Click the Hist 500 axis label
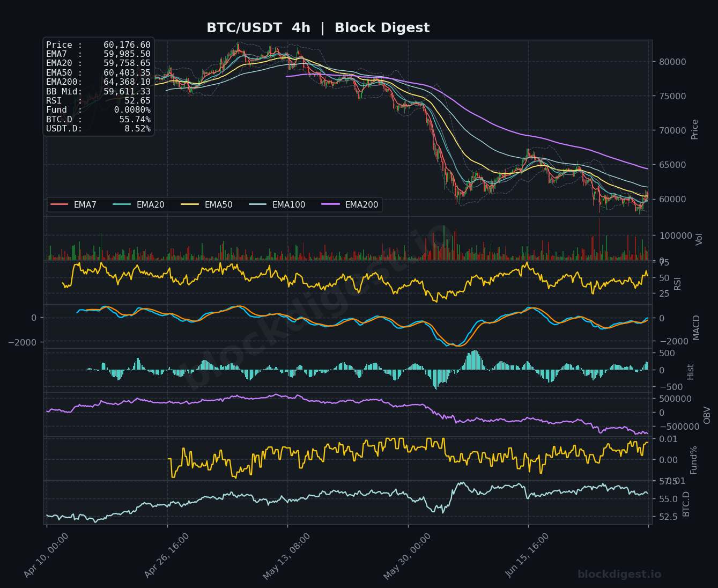 667,354
